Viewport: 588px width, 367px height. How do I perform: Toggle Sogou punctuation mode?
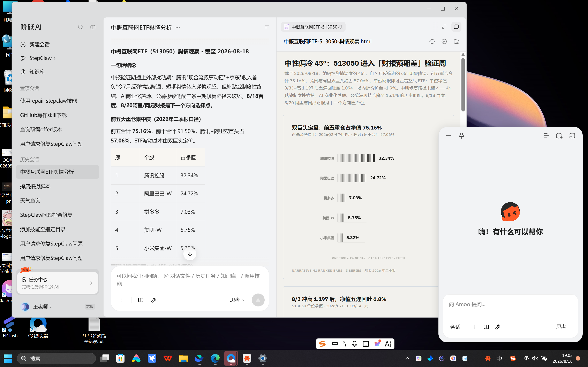345,344
